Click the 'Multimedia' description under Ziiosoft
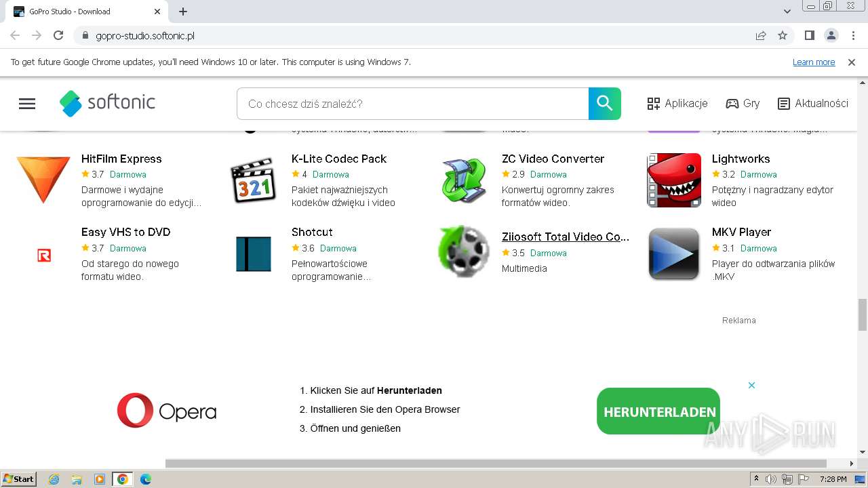The width and height of the screenshot is (868, 488). [524, 268]
